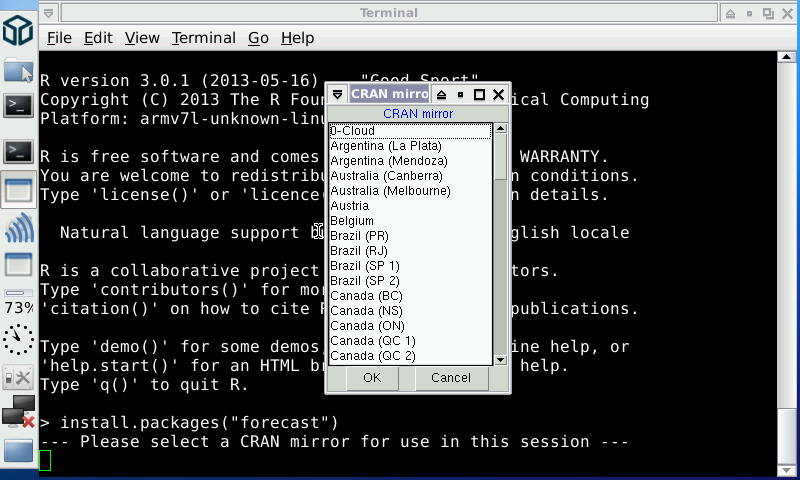
Task: Select the Austria mirror
Action: (410, 206)
